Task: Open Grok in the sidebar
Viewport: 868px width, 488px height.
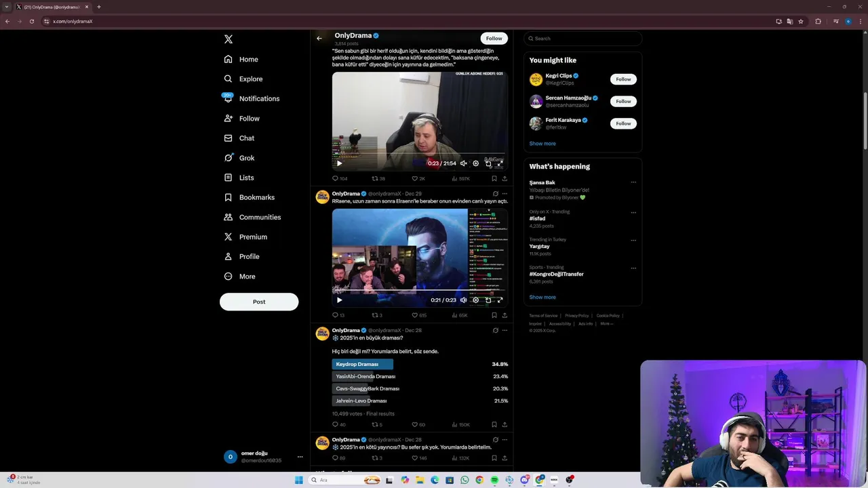Action: (239, 158)
